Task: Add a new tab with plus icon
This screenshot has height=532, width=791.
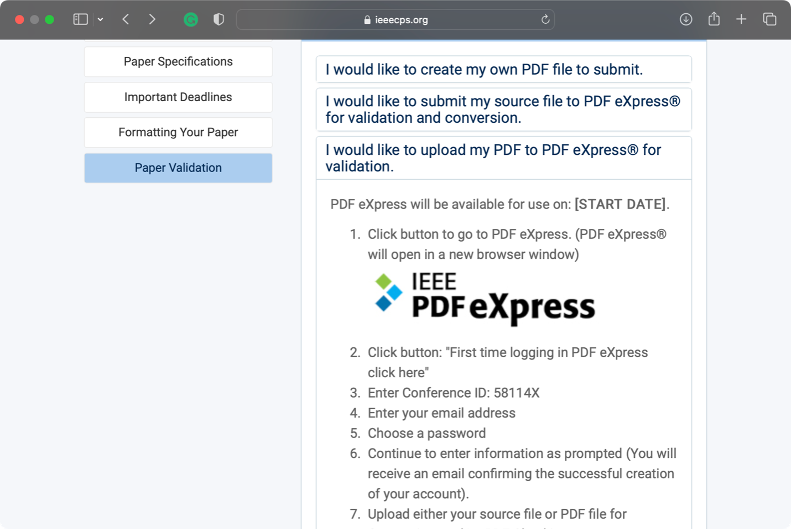Action: coord(741,19)
